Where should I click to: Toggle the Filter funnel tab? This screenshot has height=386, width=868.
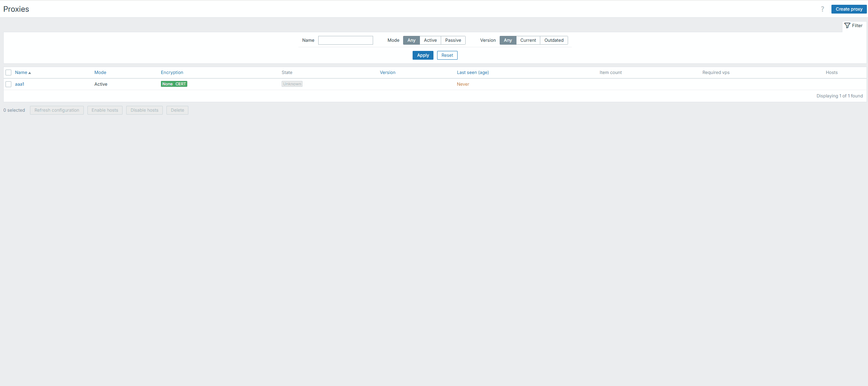click(x=853, y=26)
